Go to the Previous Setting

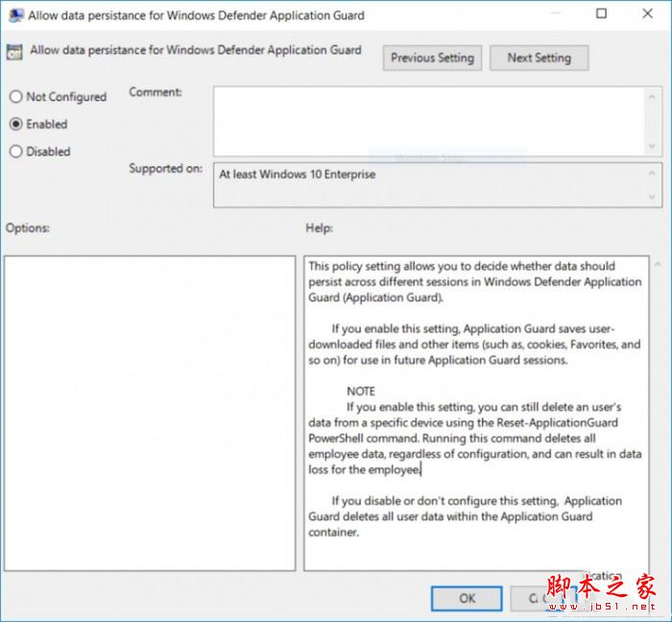coord(432,58)
